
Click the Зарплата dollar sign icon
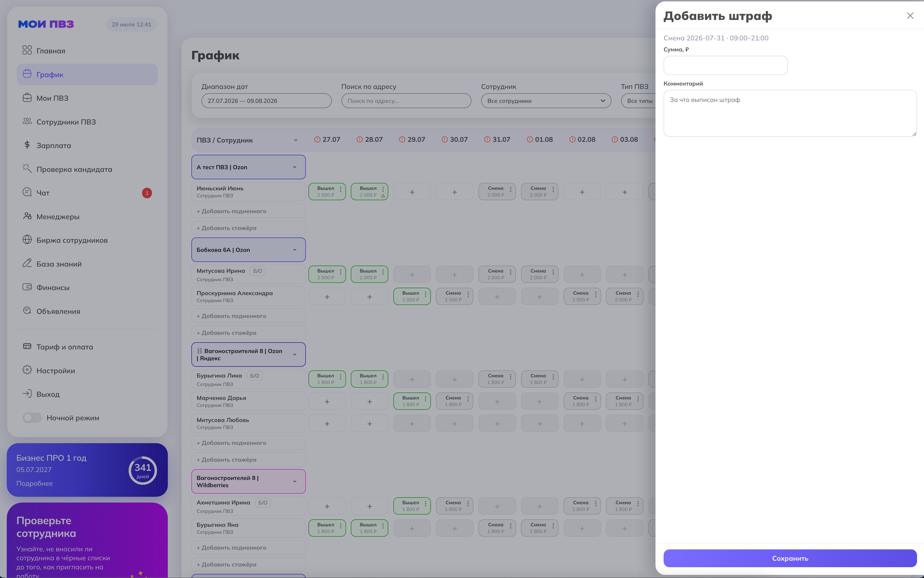[27, 145]
